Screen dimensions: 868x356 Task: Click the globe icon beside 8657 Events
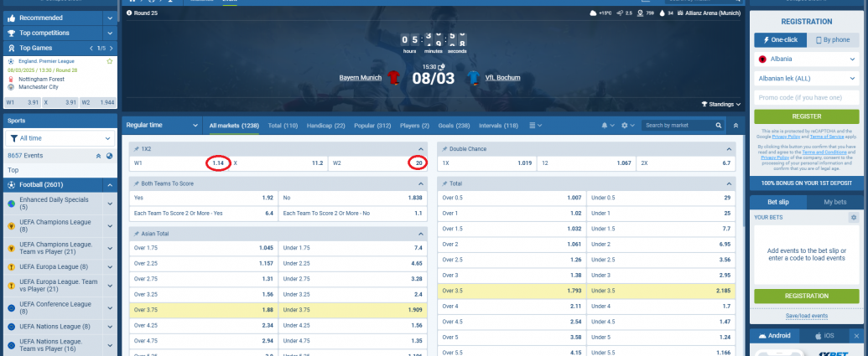(x=109, y=156)
